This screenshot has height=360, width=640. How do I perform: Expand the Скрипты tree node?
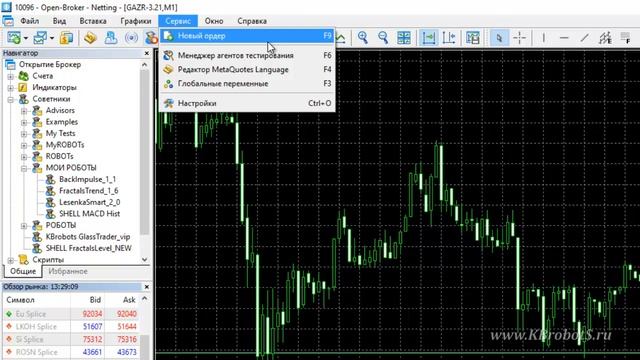11,260
